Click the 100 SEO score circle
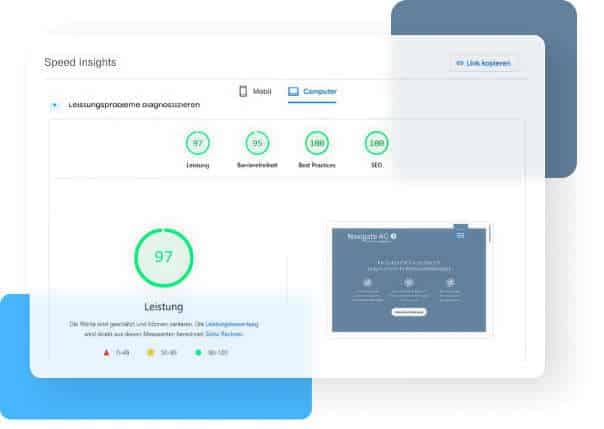Image resolution: width=604 pixels, height=429 pixels. click(377, 143)
